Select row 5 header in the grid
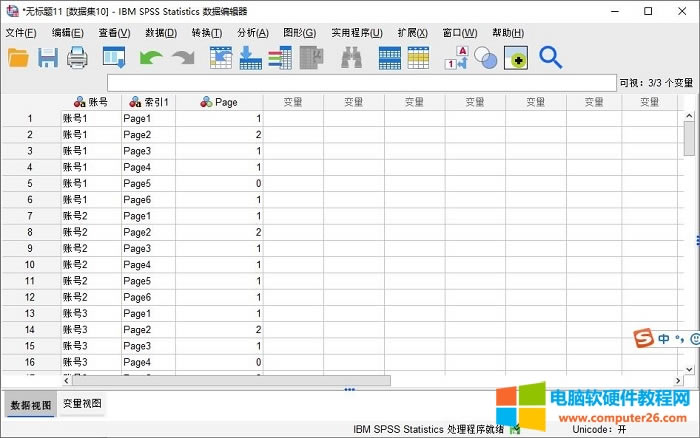Screen dimensions: 700x438 (30, 184)
